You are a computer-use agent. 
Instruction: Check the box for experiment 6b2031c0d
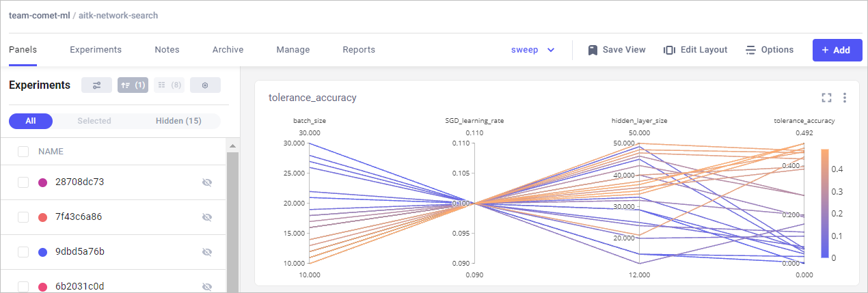(23, 287)
